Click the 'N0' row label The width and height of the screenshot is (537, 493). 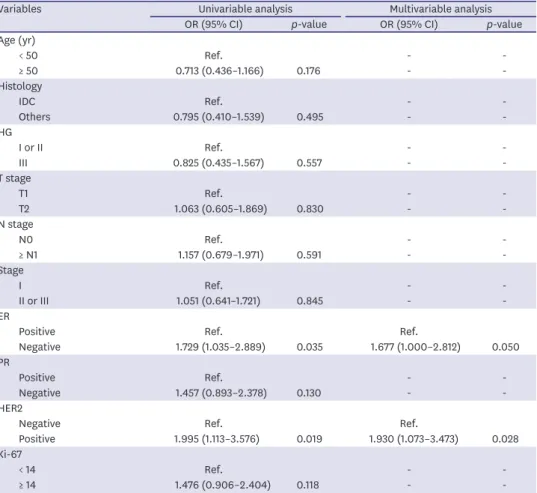[26, 240]
